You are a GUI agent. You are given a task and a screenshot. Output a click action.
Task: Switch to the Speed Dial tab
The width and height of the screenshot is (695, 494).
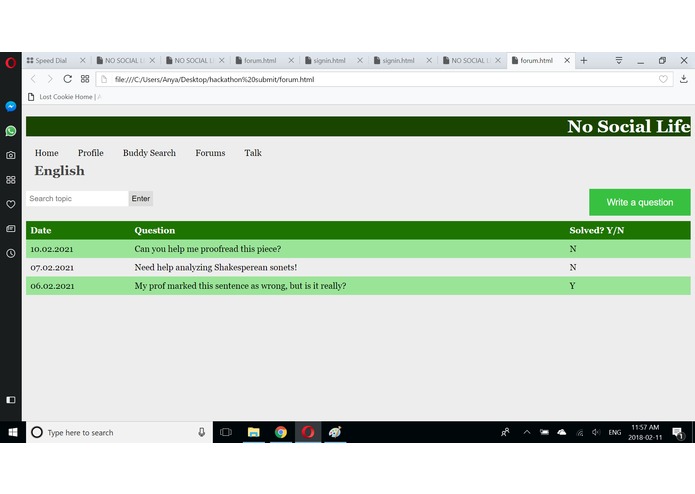pyautogui.click(x=52, y=60)
